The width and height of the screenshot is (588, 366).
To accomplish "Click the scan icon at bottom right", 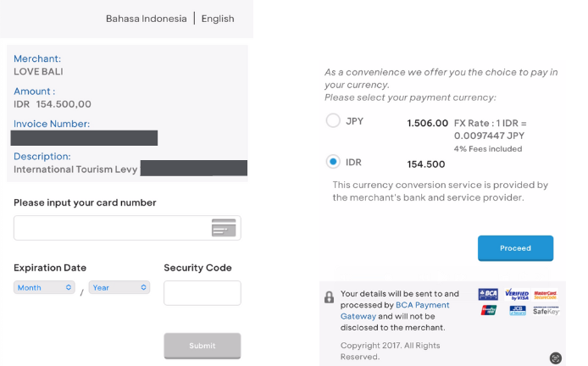I will coord(556,358).
